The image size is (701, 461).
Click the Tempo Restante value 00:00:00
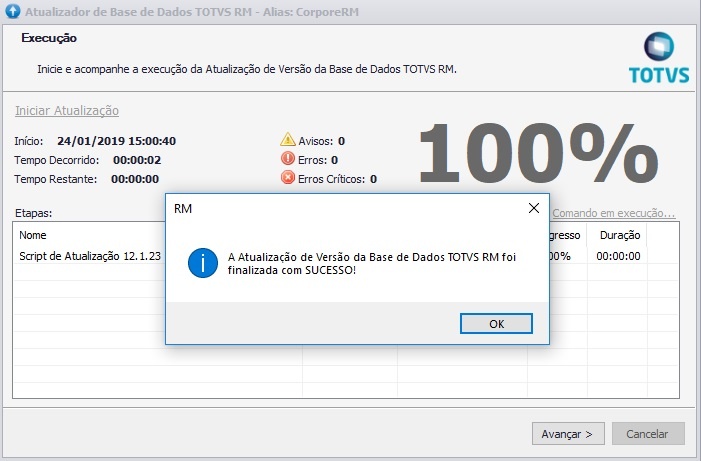tap(135, 179)
